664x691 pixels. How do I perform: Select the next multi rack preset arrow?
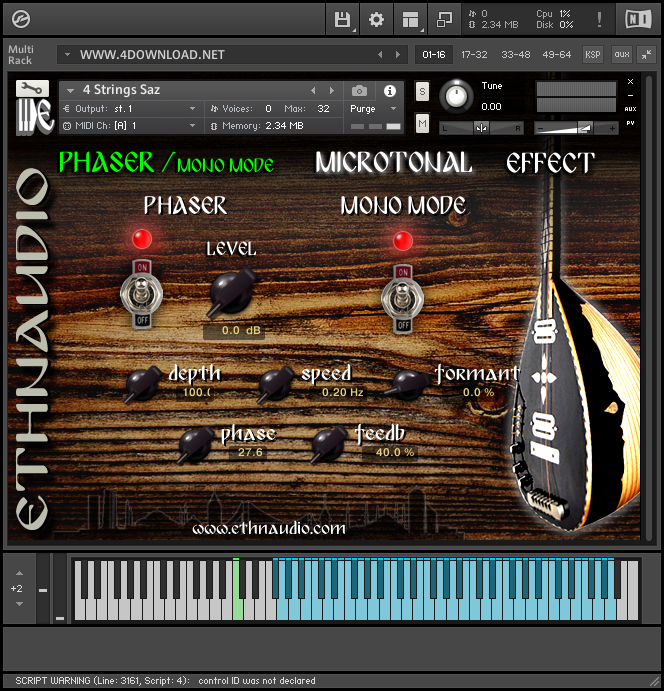(398, 55)
